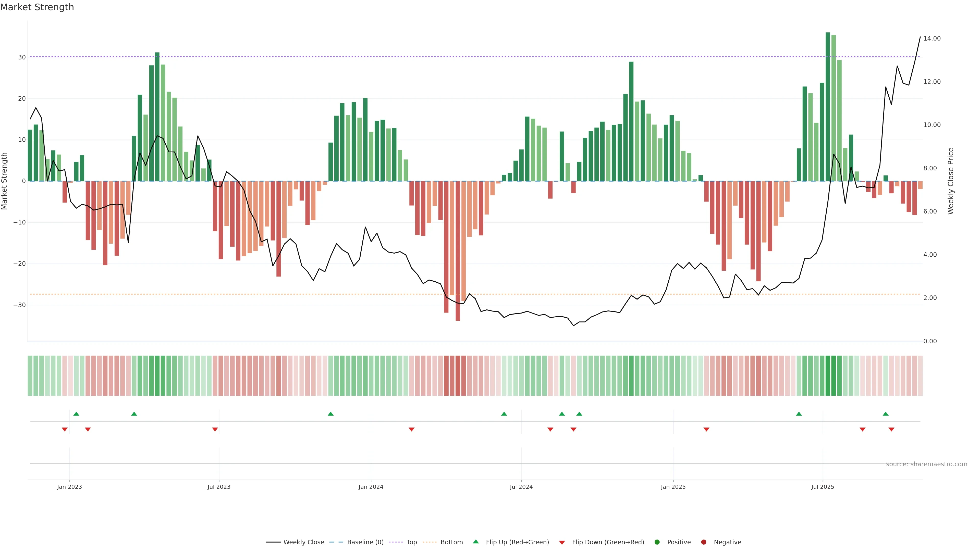This screenshot has height=551, width=980.
Task: Click Jul 2024 x-axis label
Action: pos(521,487)
